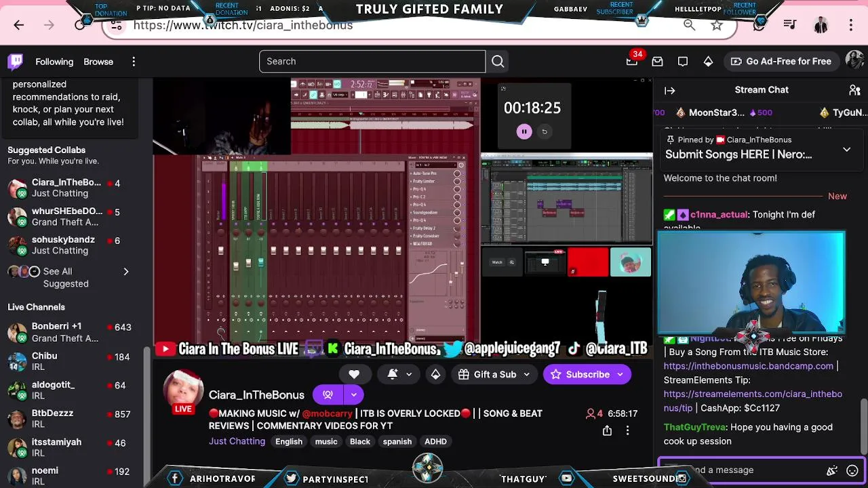Screen dimensions: 868x488
Task: Open the browser profile avatar
Action: pos(821,25)
